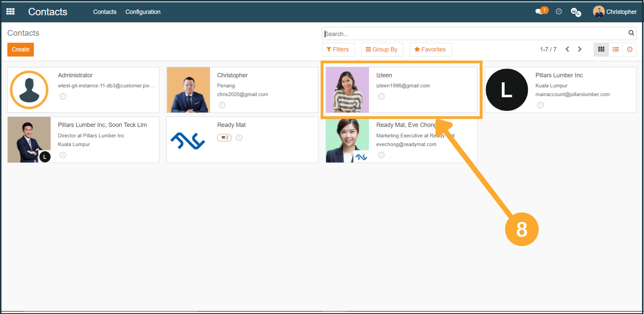This screenshot has height=314, width=644.
Task: Open the conversations chat icon
Action: 539,12
